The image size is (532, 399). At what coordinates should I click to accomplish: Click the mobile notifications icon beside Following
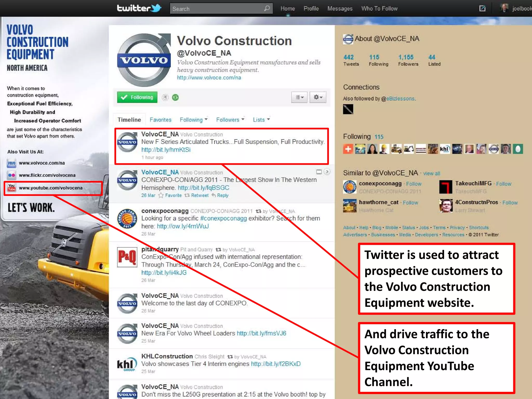tap(165, 97)
